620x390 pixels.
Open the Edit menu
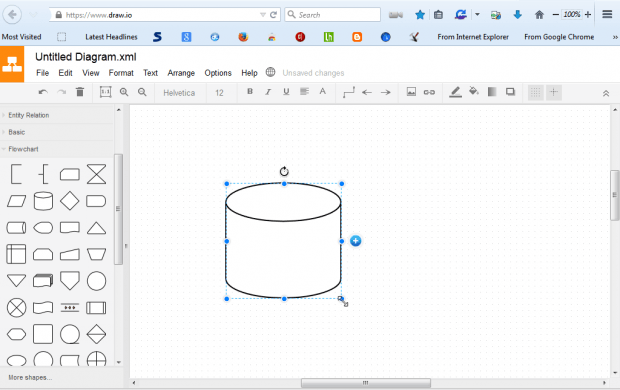66,73
